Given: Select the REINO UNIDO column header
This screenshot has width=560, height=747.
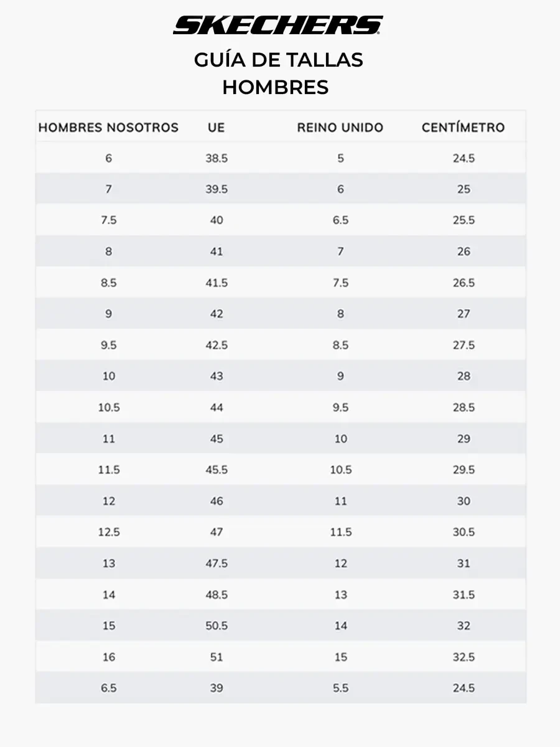Looking at the screenshot, I should click(340, 128).
